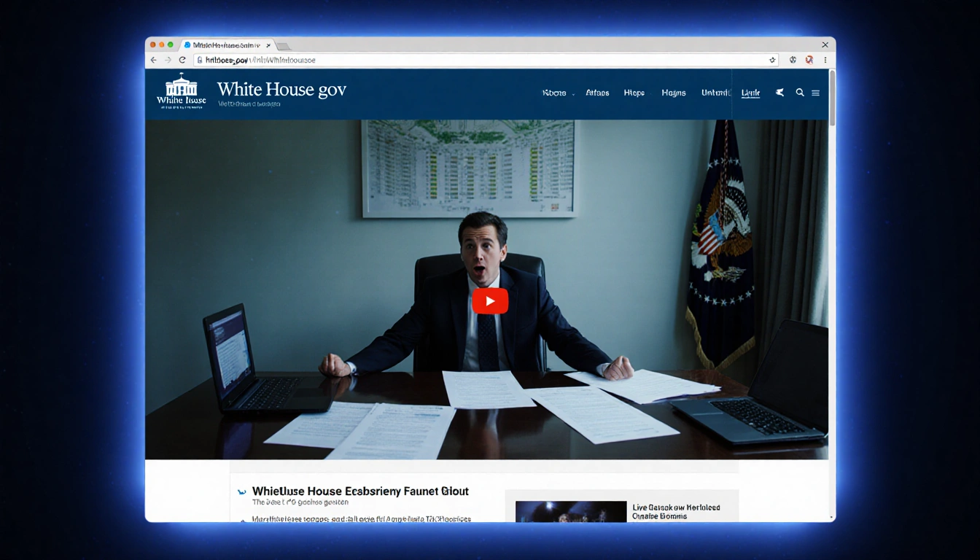Play the embedded YouTube video
The height and width of the screenshot is (560, 980).
pos(489,300)
